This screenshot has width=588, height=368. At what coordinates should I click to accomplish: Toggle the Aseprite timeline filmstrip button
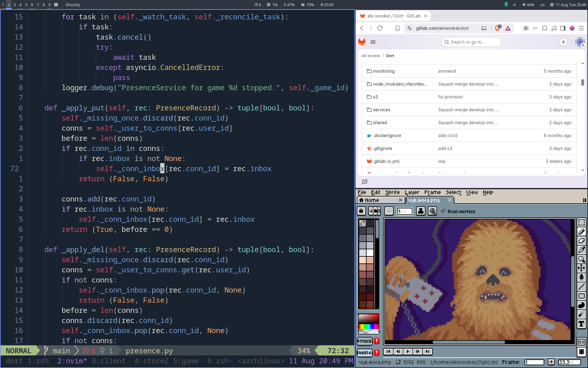pos(581,352)
